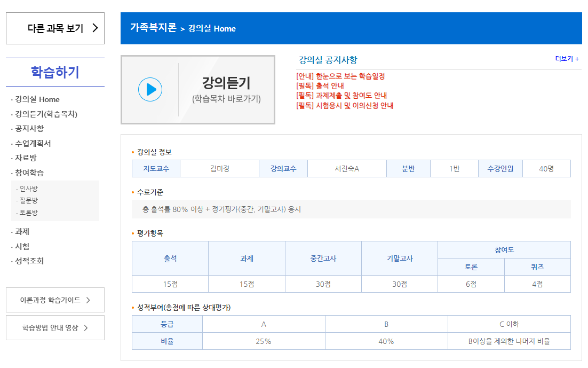This screenshot has width=588, height=368.
Task: Click the arrow icon on 이론과정 학습가이드
Action: (x=88, y=300)
